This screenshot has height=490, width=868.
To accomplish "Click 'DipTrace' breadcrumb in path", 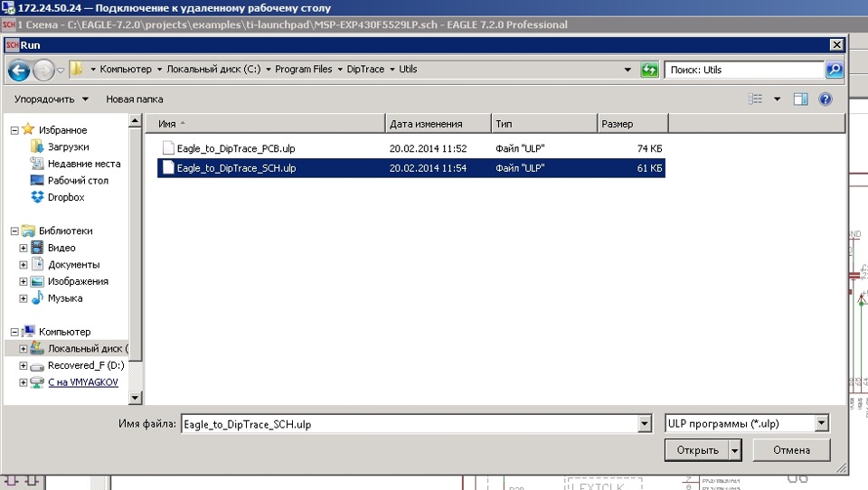I will click(x=365, y=70).
